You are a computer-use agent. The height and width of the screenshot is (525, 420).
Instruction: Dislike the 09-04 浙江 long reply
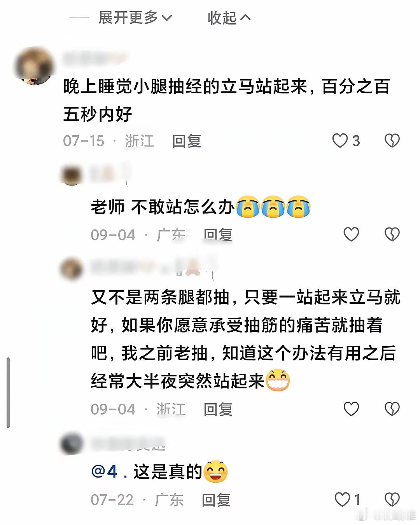[392, 409]
